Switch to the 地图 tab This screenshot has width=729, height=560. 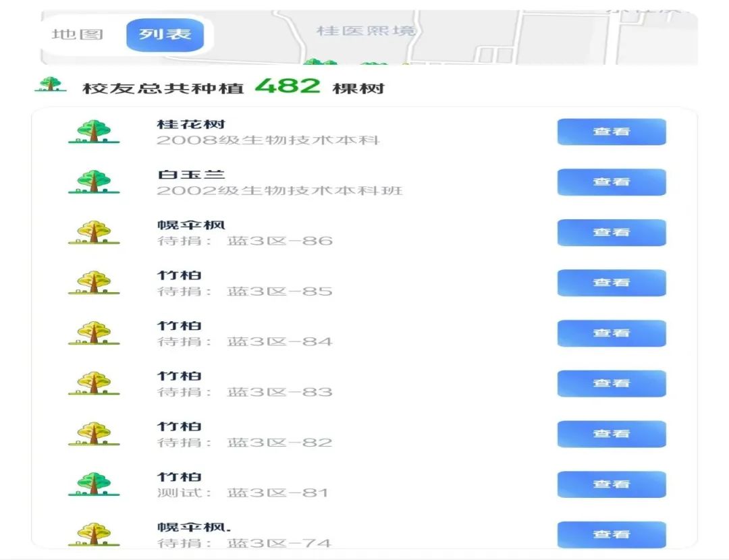pyautogui.click(x=78, y=34)
